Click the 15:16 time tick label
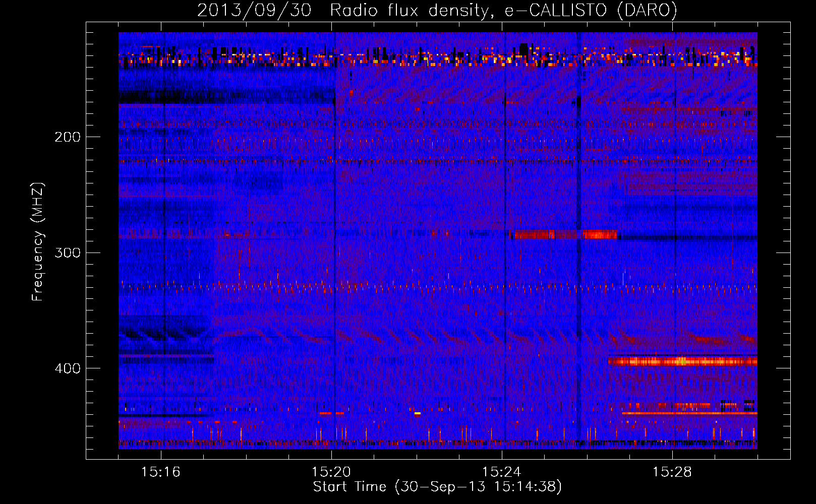Screen dimensions: 816x504 click(161, 472)
